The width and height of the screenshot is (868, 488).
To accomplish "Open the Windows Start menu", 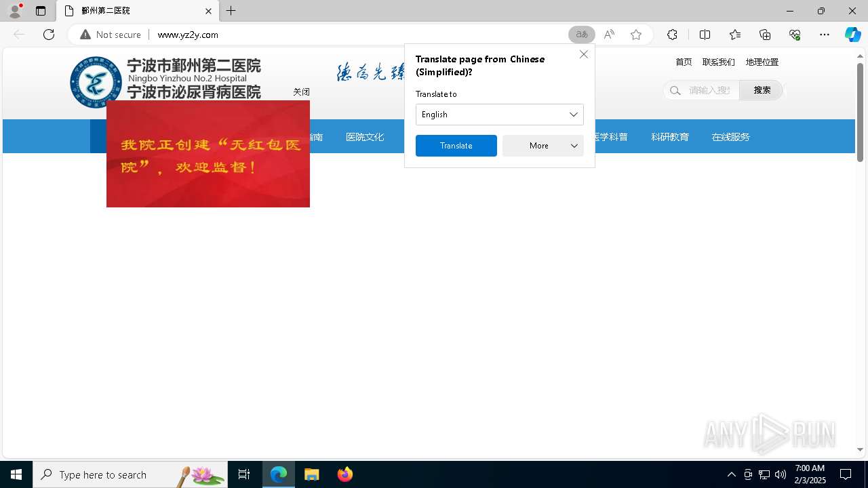I will tap(16, 474).
